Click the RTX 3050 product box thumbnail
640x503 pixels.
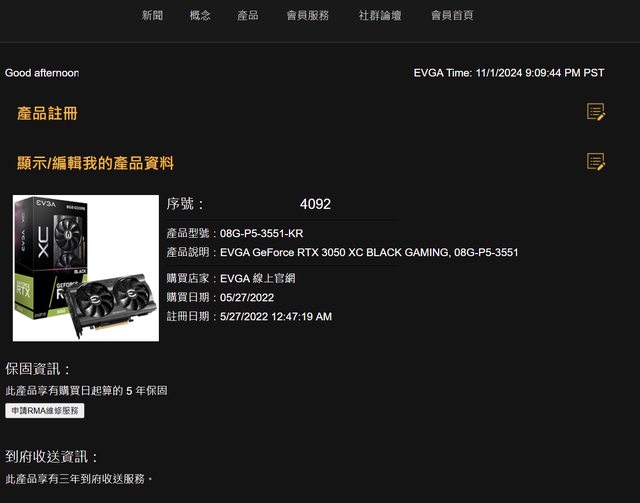86,268
